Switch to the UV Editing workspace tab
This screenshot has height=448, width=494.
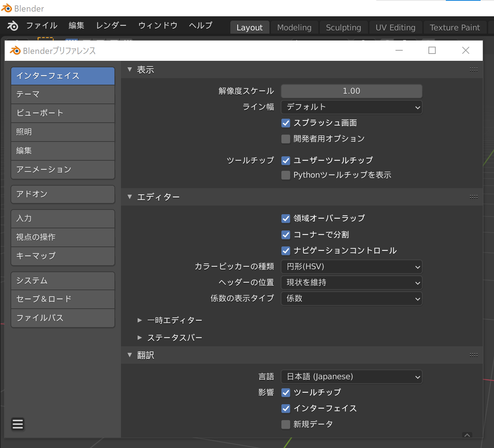(395, 28)
